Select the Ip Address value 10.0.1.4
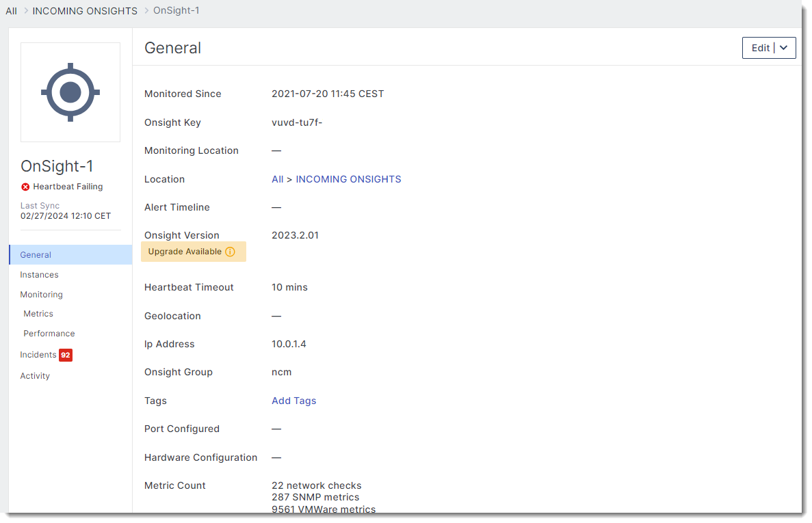The width and height of the screenshot is (812, 523). 289,344
